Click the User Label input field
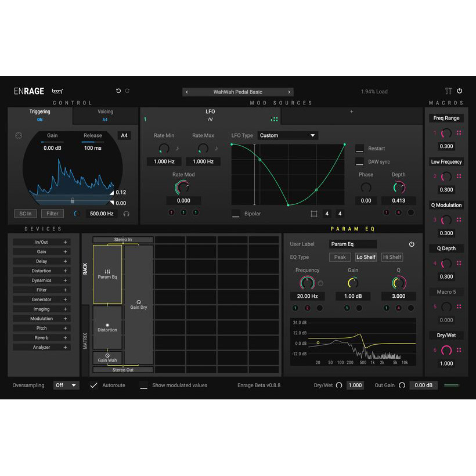Screen dimensions: 476x476 (353, 244)
